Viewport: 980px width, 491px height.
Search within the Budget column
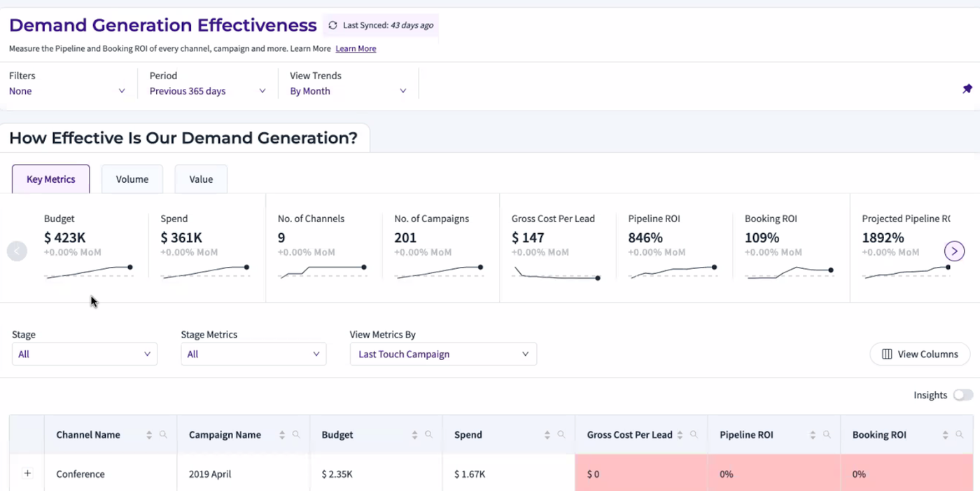click(x=428, y=435)
